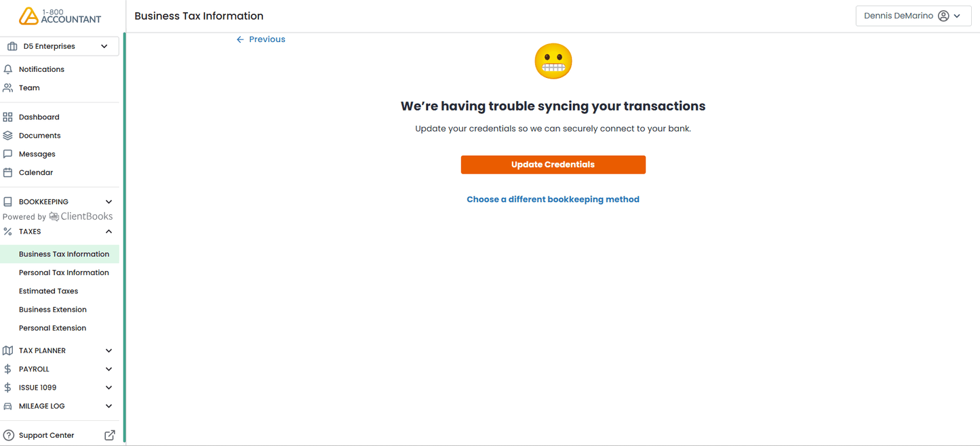The image size is (980, 446).
Task: Click the Calendar icon in sidebar
Action: tap(8, 172)
